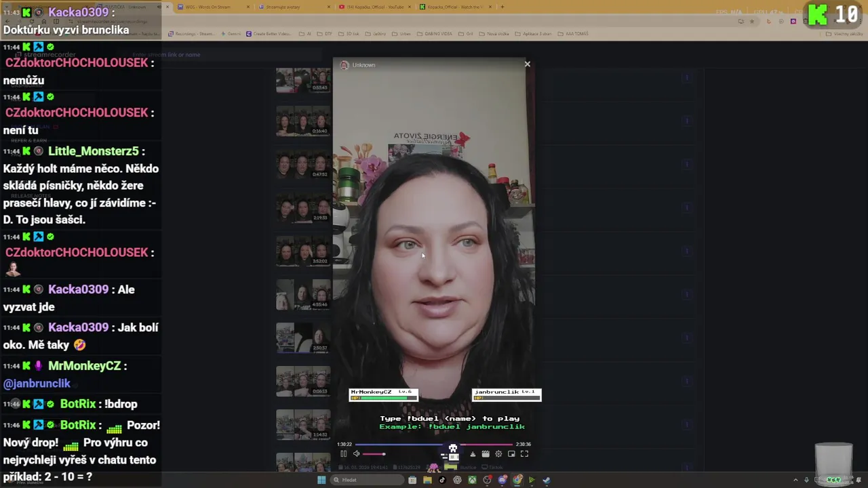Screen dimensions: 868x488
Task: Open ChatGPT app in the taskbar
Action: (x=457, y=480)
